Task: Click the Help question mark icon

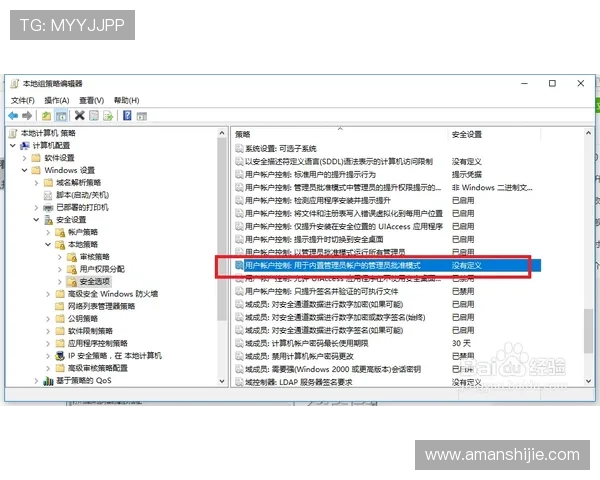Action: pos(127,115)
